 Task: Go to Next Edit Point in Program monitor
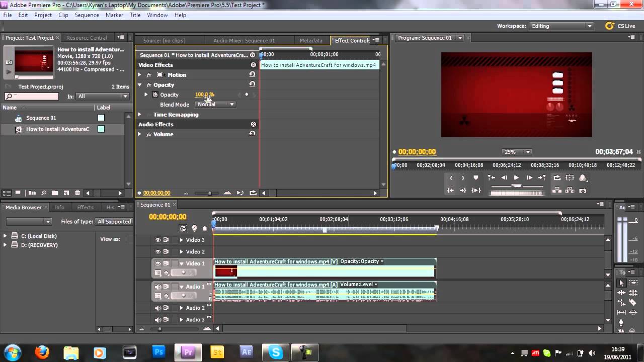542,177
